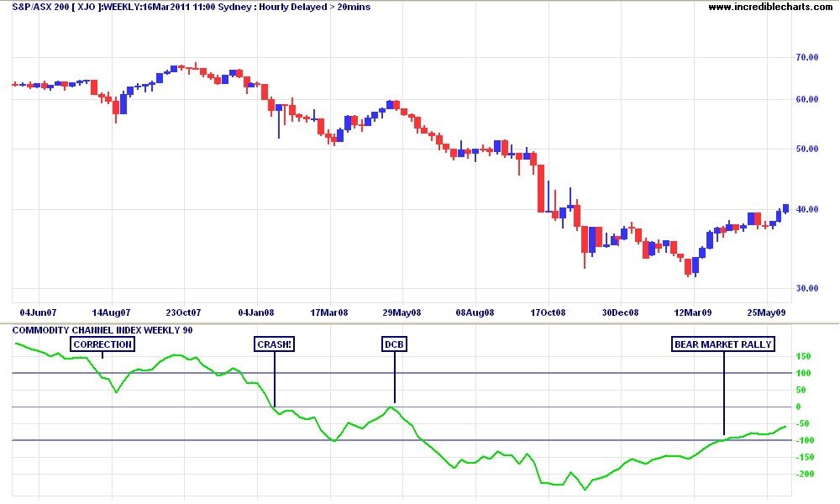Select the 30.00 price axis label
This screenshot has height=504, width=840.
(x=806, y=288)
